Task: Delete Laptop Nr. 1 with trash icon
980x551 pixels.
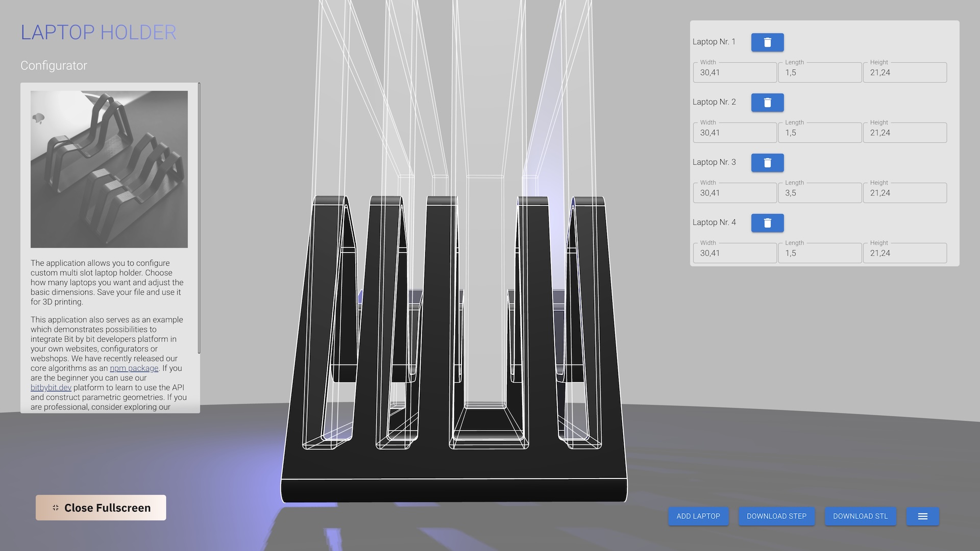Action: tap(767, 42)
